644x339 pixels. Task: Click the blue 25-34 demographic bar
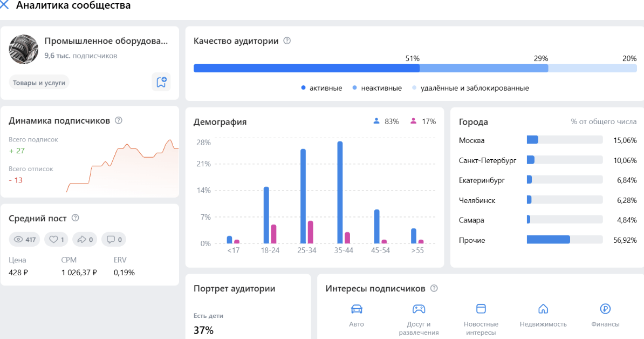click(303, 196)
